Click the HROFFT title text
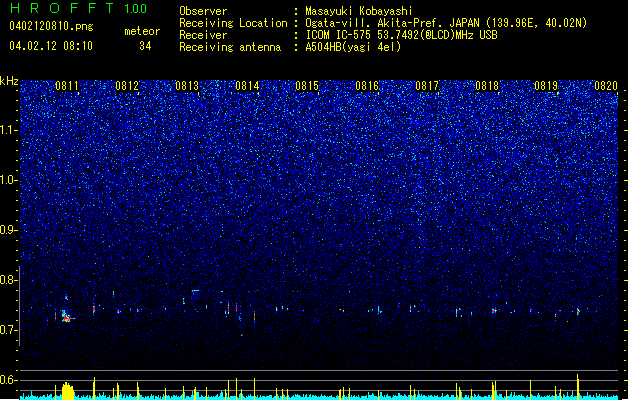This screenshot has width=629, height=400. [x=62, y=8]
